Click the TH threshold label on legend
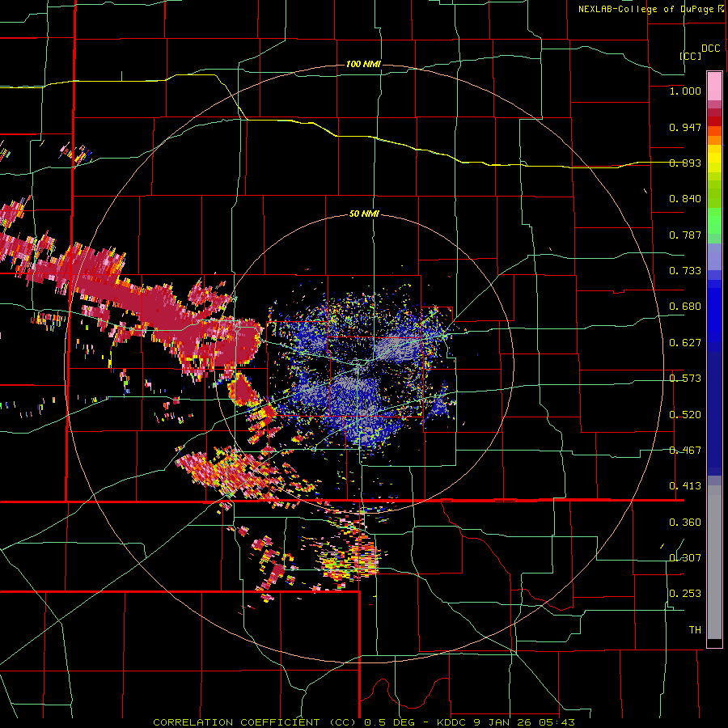 695,630
